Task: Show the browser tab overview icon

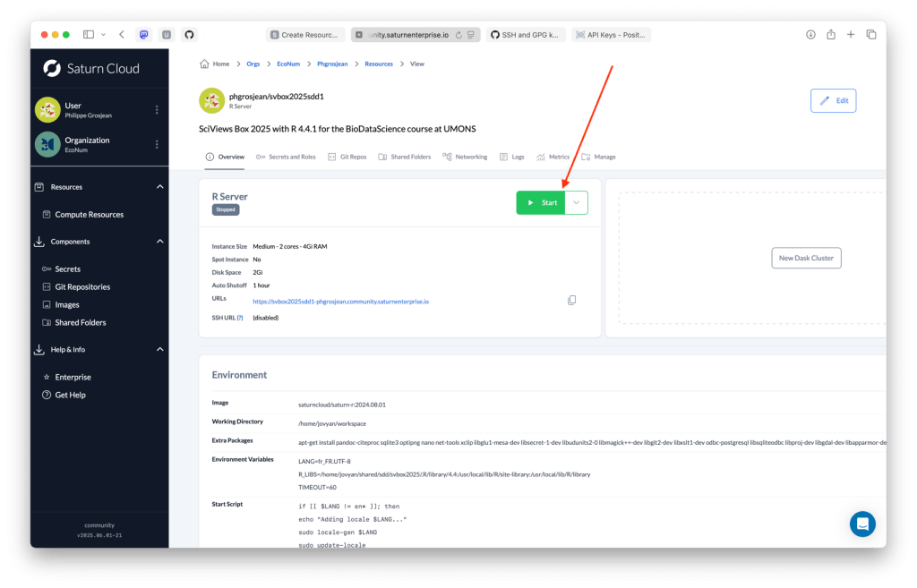Action: pos(871,35)
